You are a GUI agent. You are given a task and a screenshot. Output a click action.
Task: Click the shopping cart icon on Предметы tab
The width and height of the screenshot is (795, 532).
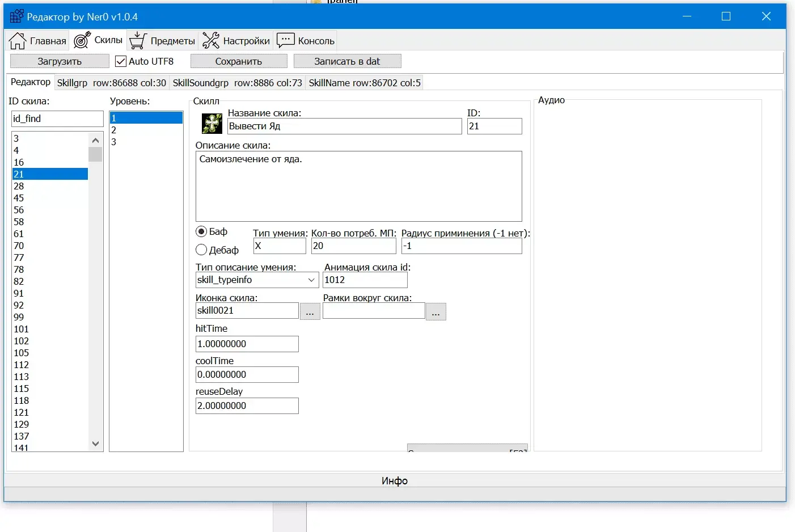(x=138, y=40)
